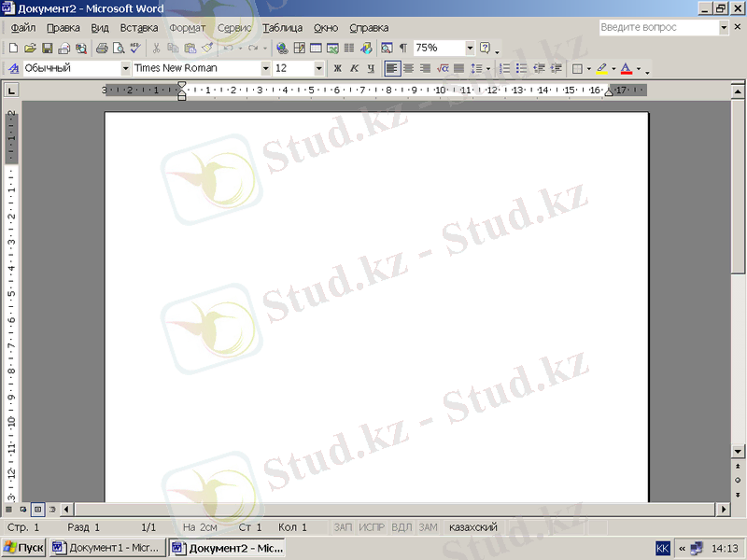Click the Документ2 taskbar button
The height and width of the screenshot is (560, 747).
227,548
